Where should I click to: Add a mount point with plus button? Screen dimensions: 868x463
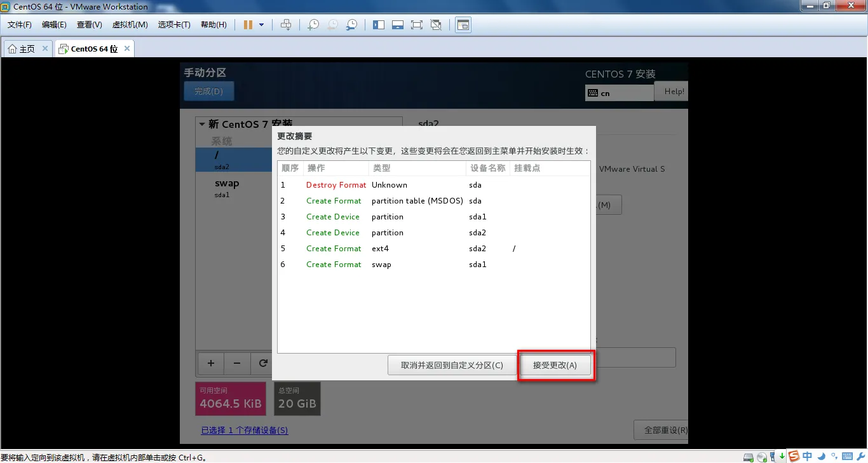(x=211, y=364)
